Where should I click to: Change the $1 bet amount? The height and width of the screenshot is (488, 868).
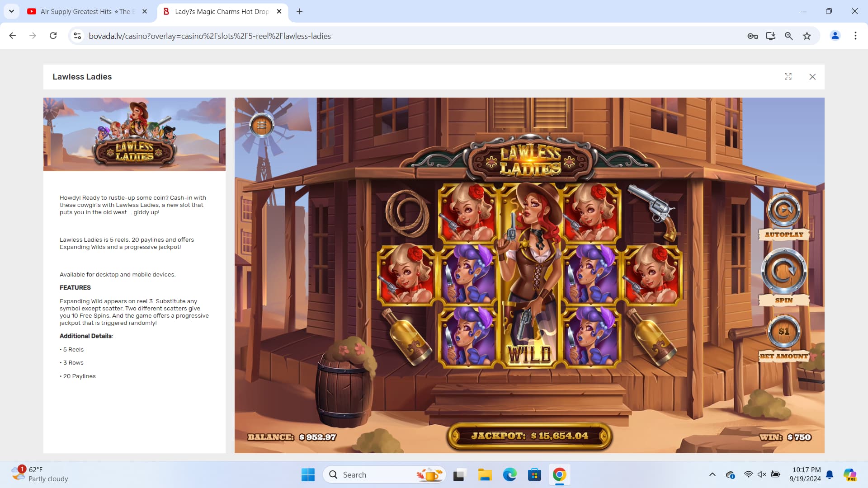783,332
